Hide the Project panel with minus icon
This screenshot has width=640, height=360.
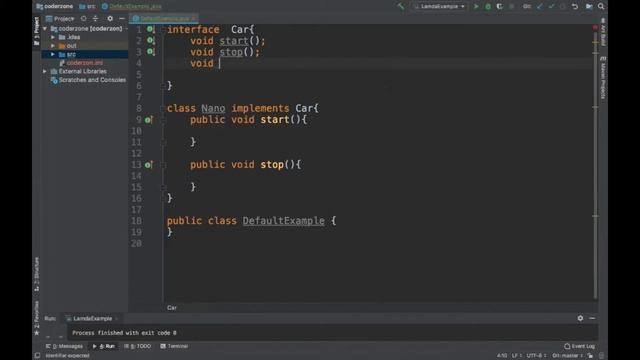coord(122,18)
